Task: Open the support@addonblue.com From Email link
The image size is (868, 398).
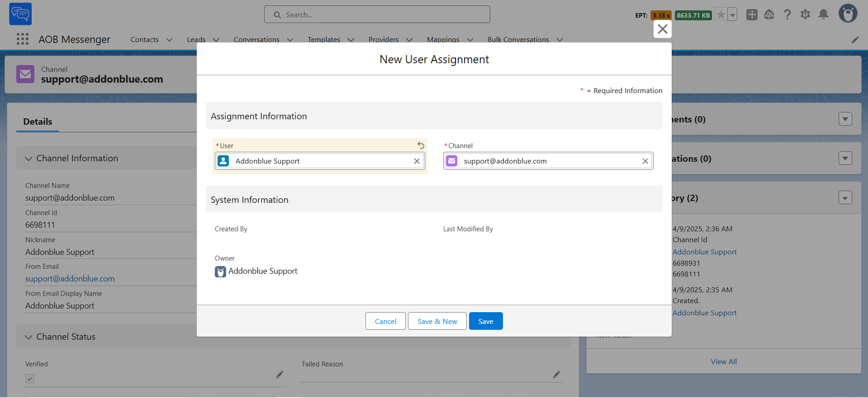Action: [x=70, y=279]
